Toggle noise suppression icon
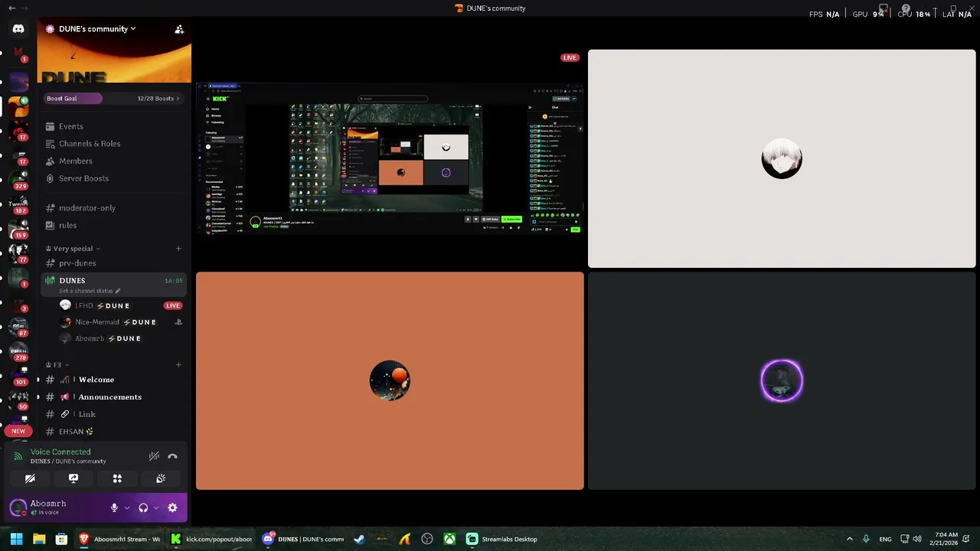Viewport: 980px width, 551px height. 154,456
